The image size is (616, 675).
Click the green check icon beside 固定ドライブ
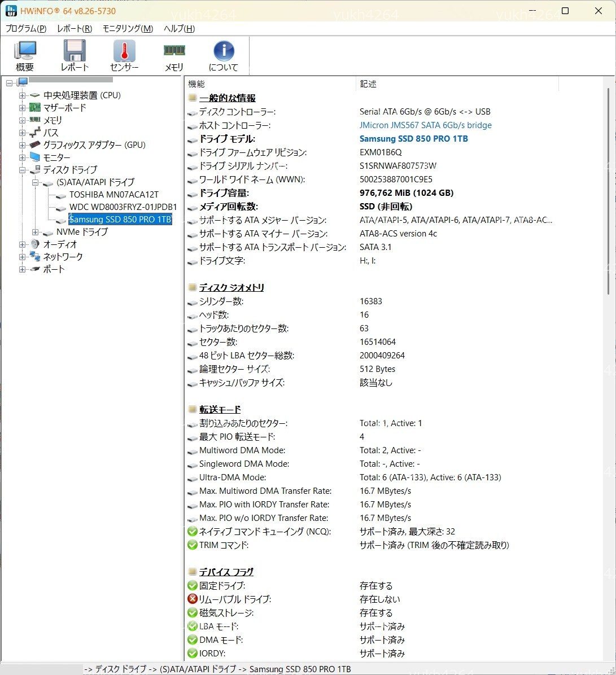(x=193, y=585)
